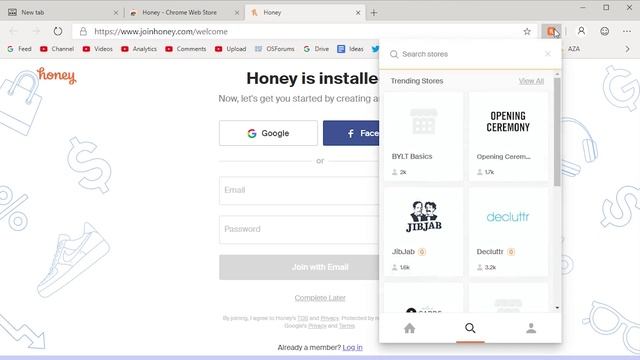
Task: Open the Comments bookmark
Action: 186,49
